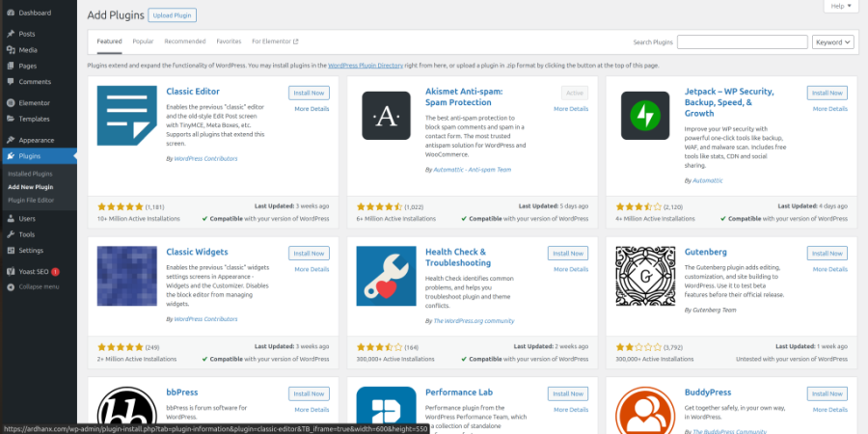Image resolution: width=868 pixels, height=434 pixels.
Task: Click the Settings icon in sidebar
Action: click(11, 250)
